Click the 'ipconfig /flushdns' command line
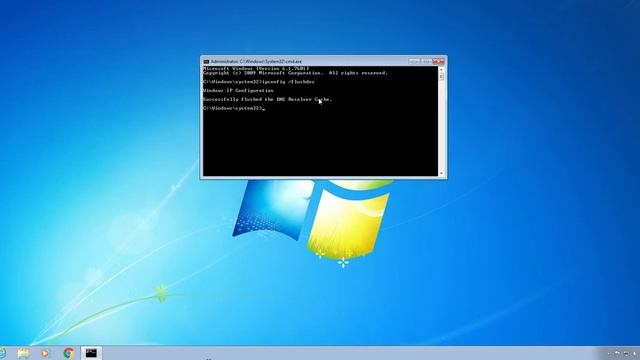The image size is (640, 360). [259, 82]
